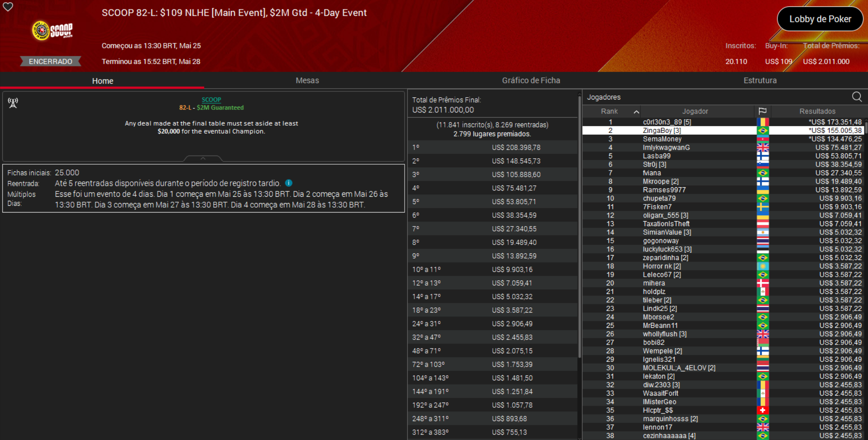
Task: Select player row Lindk25 [2]
Action: point(723,308)
